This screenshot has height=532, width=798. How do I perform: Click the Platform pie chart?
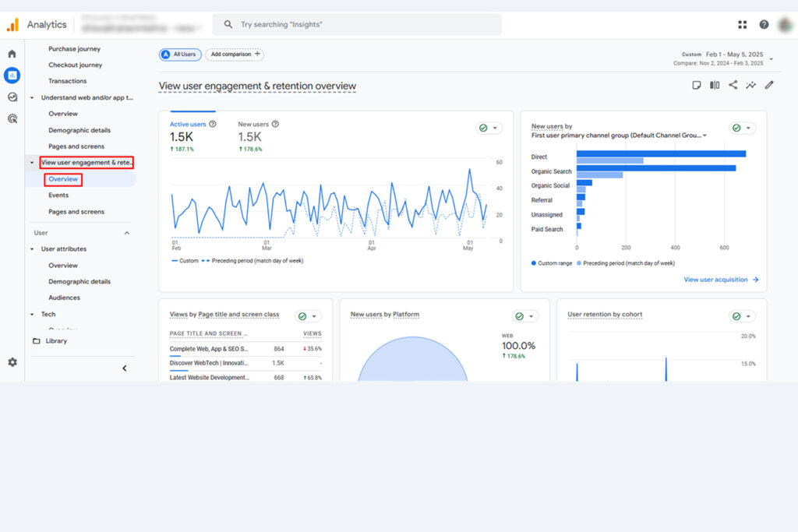(413, 359)
